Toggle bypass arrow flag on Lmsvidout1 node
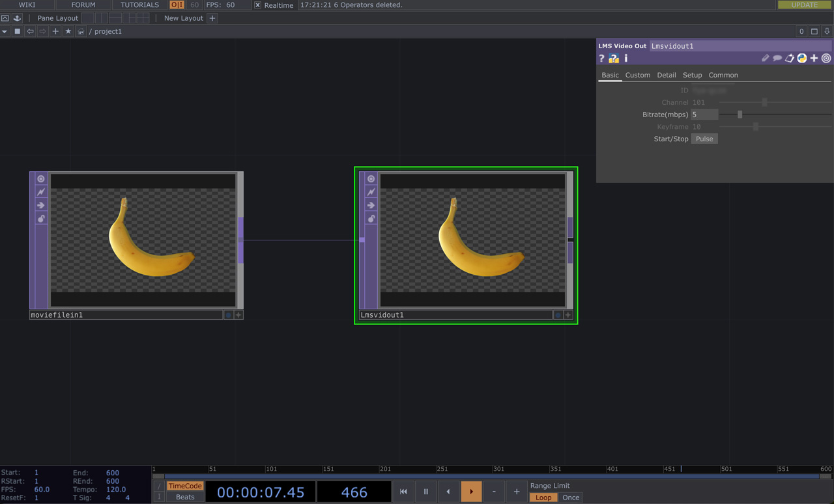The image size is (834, 504). [x=371, y=205]
